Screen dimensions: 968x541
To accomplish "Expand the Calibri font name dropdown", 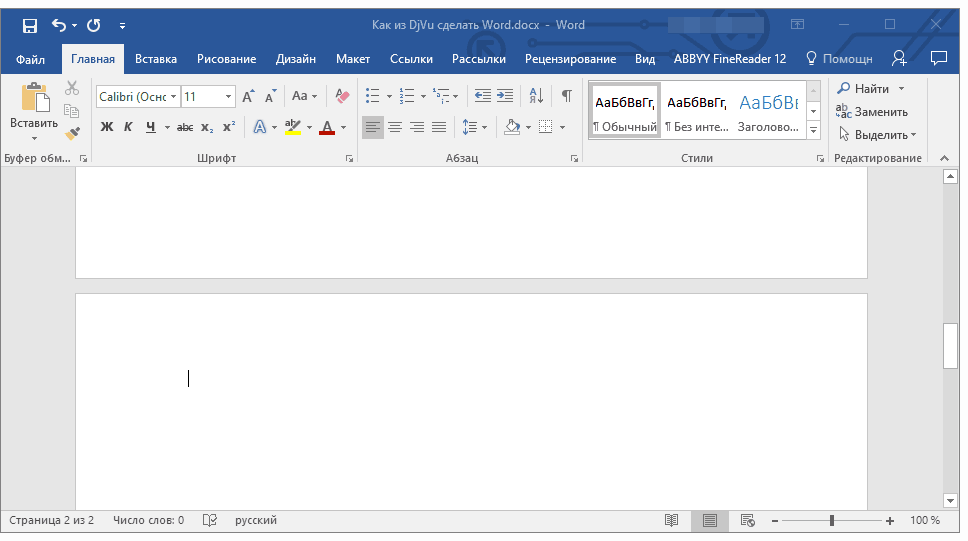I will pyautogui.click(x=173, y=97).
